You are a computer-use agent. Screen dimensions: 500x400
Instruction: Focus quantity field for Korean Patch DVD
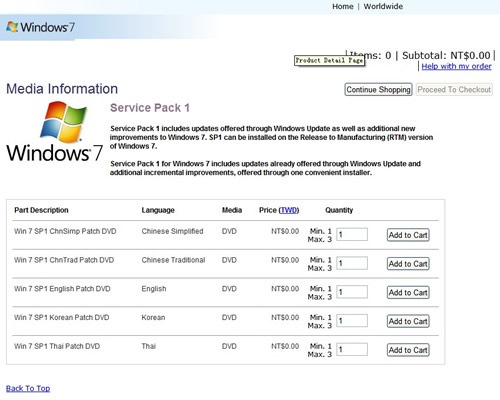point(352,321)
